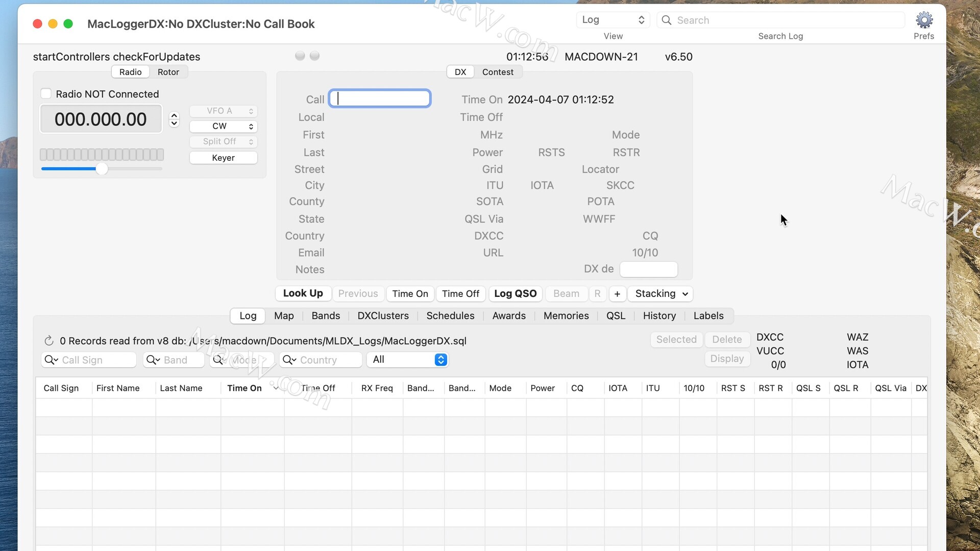Open the Schedules tab
The image size is (980, 551).
point(450,316)
